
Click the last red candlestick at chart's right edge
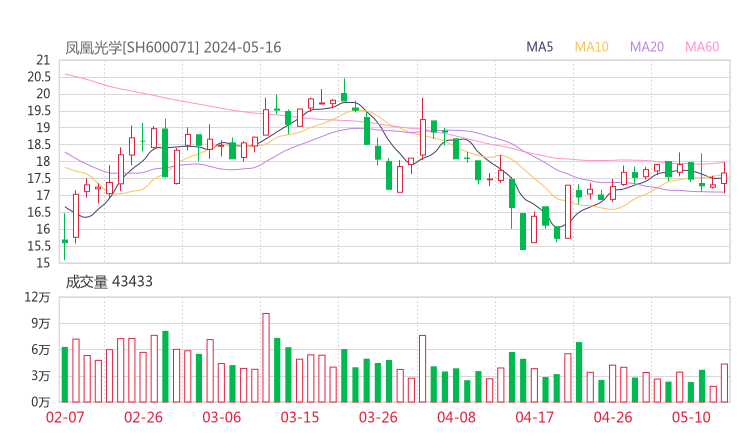[724, 178]
